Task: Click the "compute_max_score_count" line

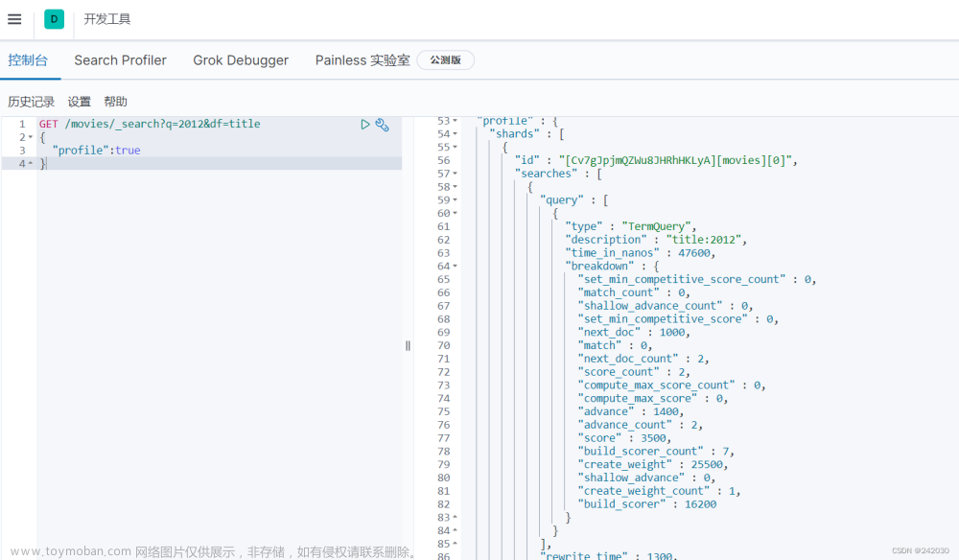Action: pyautogui.click(x=671, y=385)
